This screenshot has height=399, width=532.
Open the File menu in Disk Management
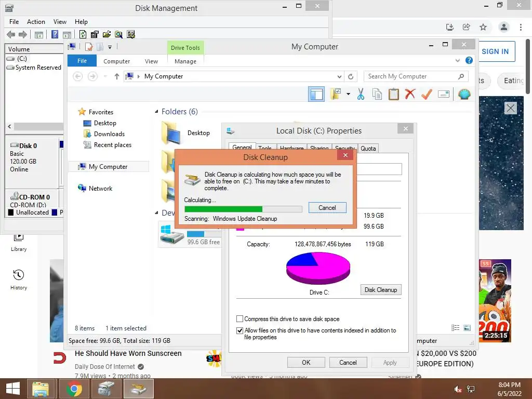click(14, 22)
